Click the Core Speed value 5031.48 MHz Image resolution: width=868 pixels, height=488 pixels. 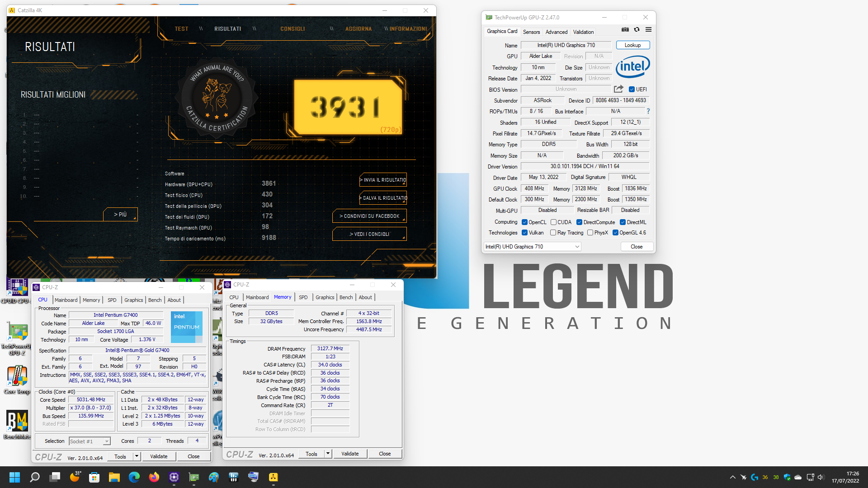coord(91,400)
